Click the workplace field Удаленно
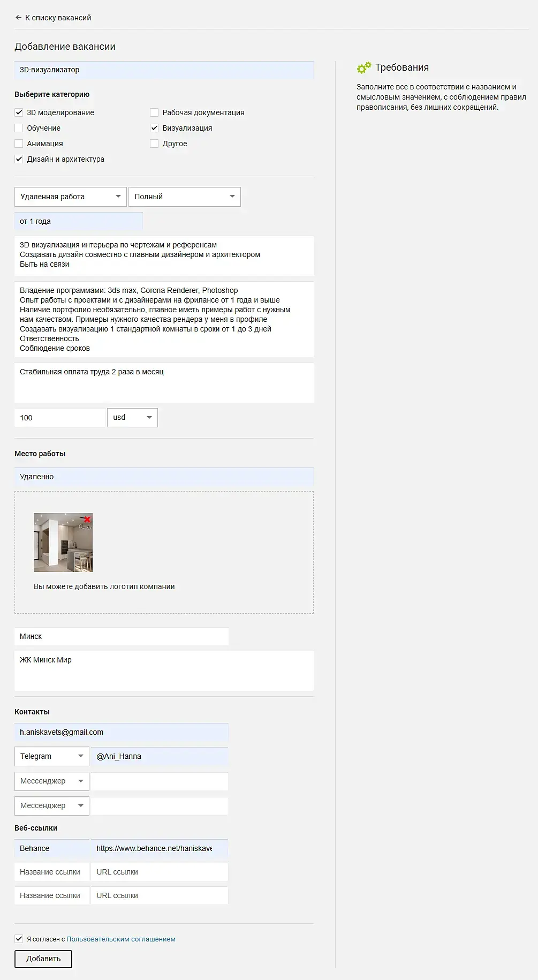The height and width of the screenshot is (980, 538). click(164, 477)
